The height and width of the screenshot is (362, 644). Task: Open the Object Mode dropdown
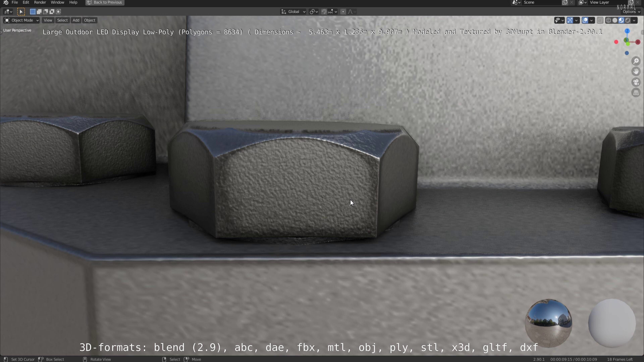pyautogui.click(x=21, y=20)
